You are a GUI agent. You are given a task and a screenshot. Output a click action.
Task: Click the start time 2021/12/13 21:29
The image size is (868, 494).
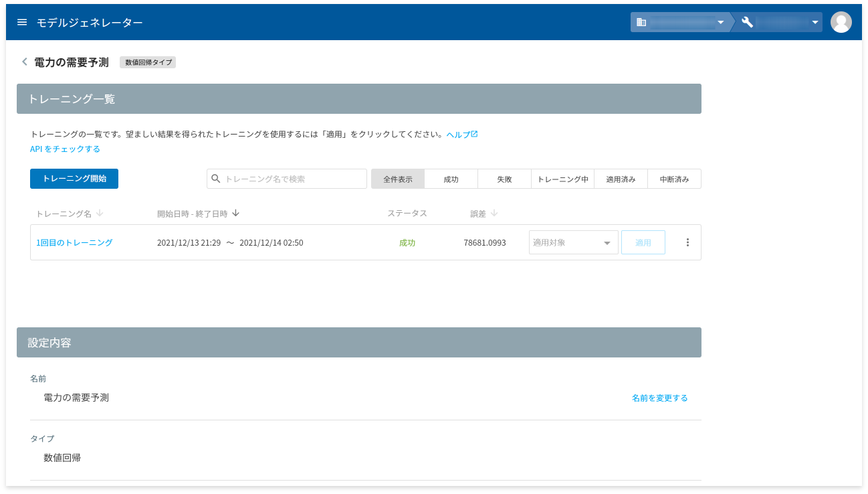tap(189, 242)
